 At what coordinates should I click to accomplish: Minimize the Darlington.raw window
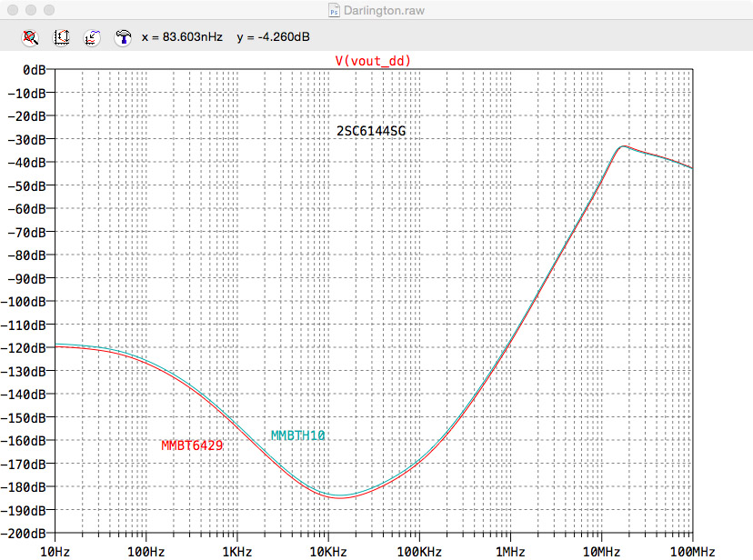(x=31, y=10)
